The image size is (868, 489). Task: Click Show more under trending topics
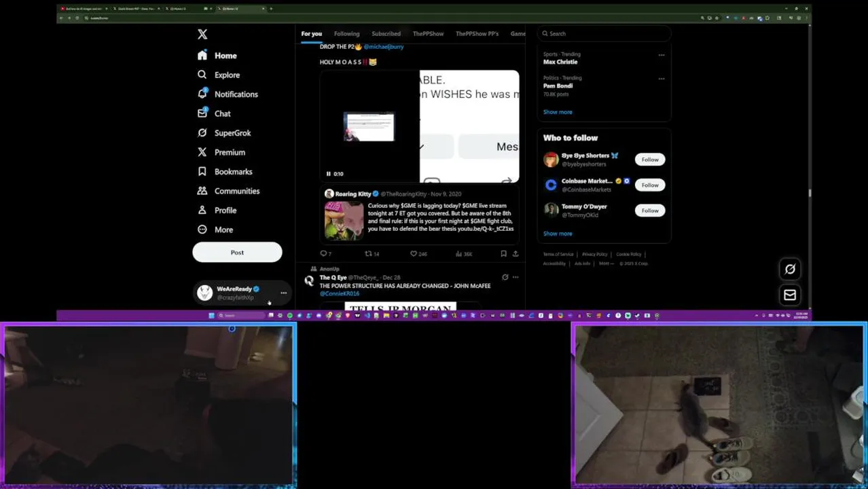[558, 112]
